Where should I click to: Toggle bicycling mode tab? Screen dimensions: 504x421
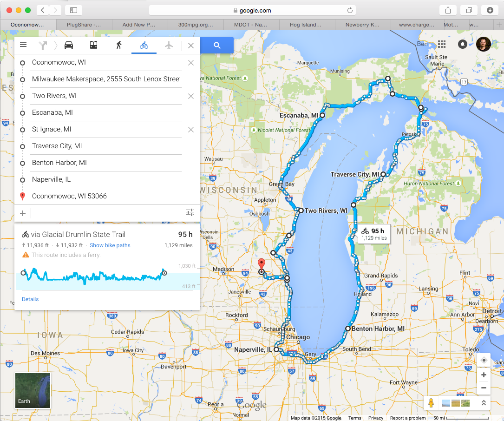(x=144, y=45)
